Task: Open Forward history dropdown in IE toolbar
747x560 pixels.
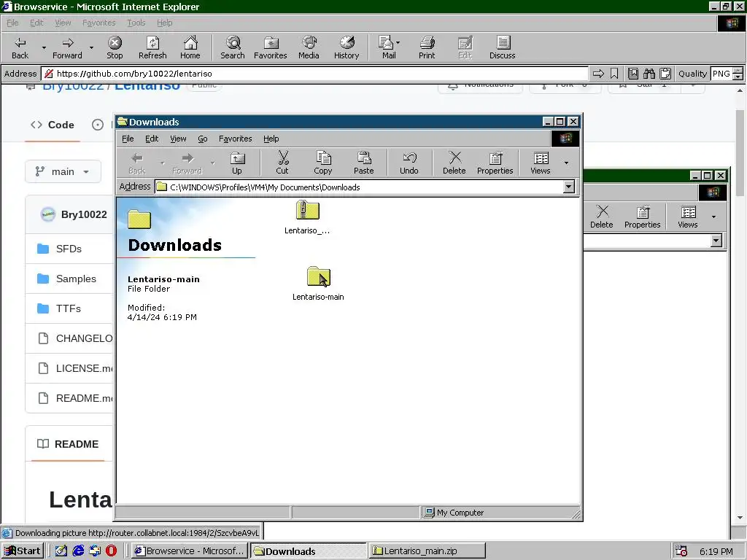Action: (91, 47)
